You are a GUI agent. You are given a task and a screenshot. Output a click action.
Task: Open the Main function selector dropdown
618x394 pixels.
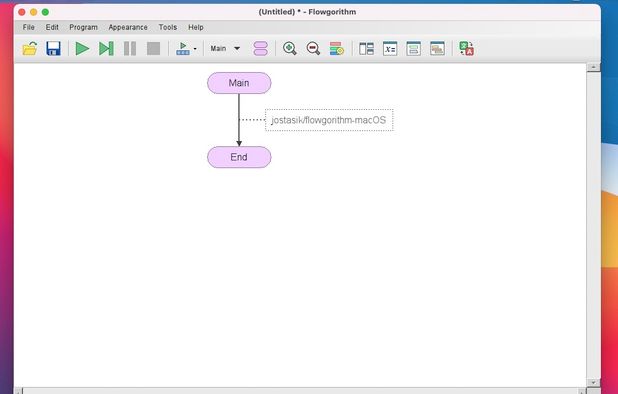coord(225,48)
